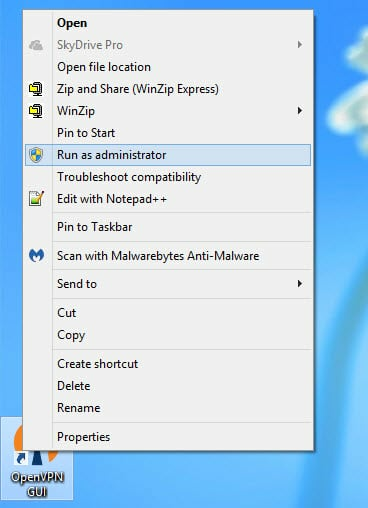
Task: Choose Scan with Malwarebytes Anti-Malware
Action: click(x=168, y=256)
